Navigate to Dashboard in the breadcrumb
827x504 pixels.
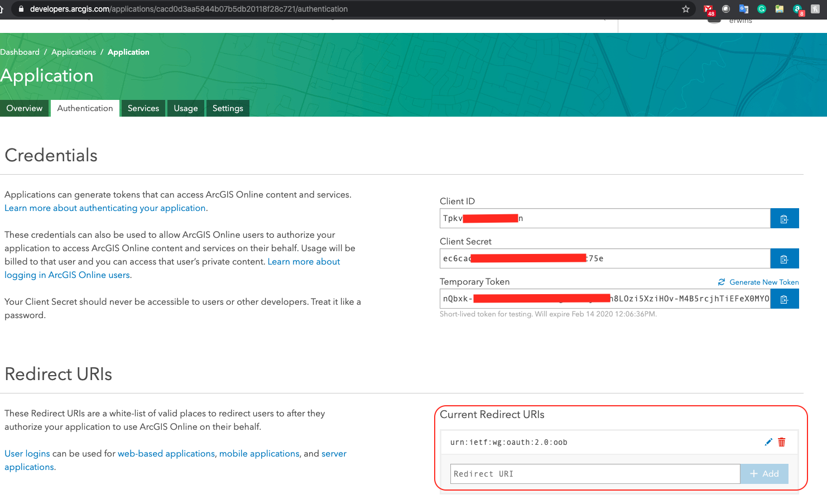[20, 52]
